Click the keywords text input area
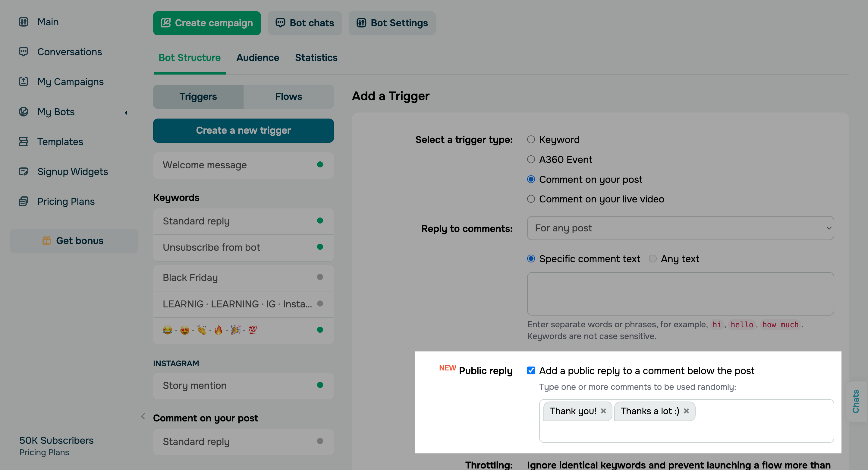The image size is (868, 470). 680,294
